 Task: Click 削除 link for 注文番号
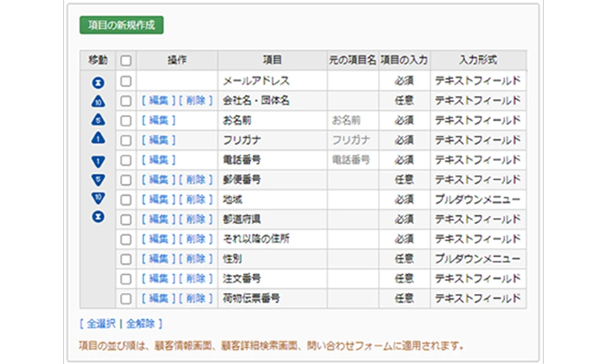click(195, 278)
